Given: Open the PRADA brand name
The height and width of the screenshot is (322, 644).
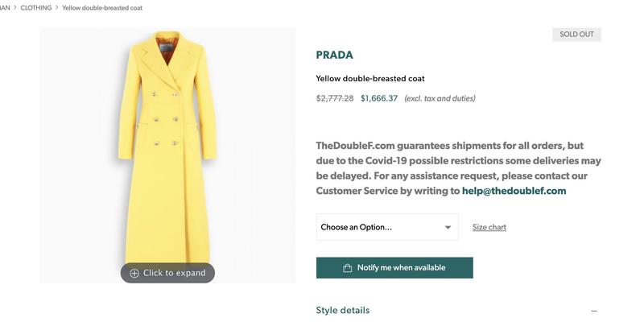Looking at the screenshot, I should [x=335, y=55].
